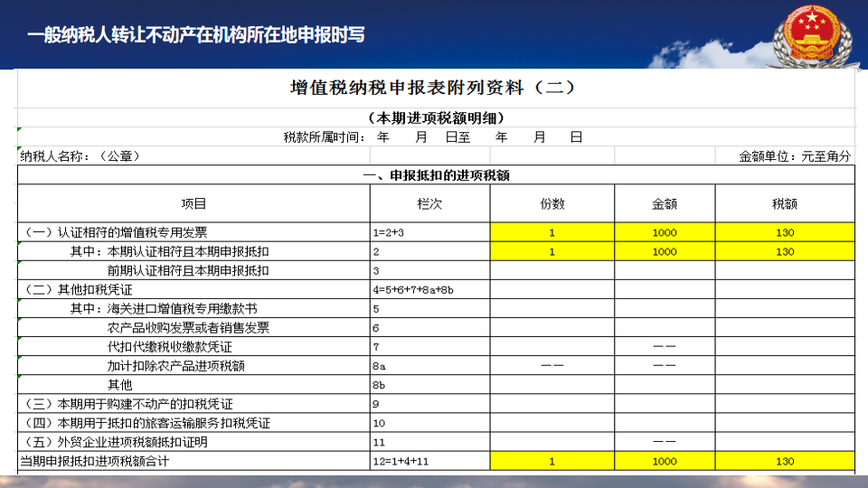The image size is (868, 488).
Task: Click the 份数 column header
Action: pyautogui.click(x=552, y=203)
